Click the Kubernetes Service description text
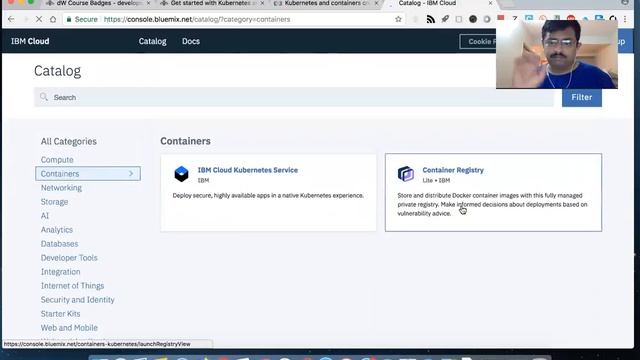The image size is (640, 360). [268, 196]
